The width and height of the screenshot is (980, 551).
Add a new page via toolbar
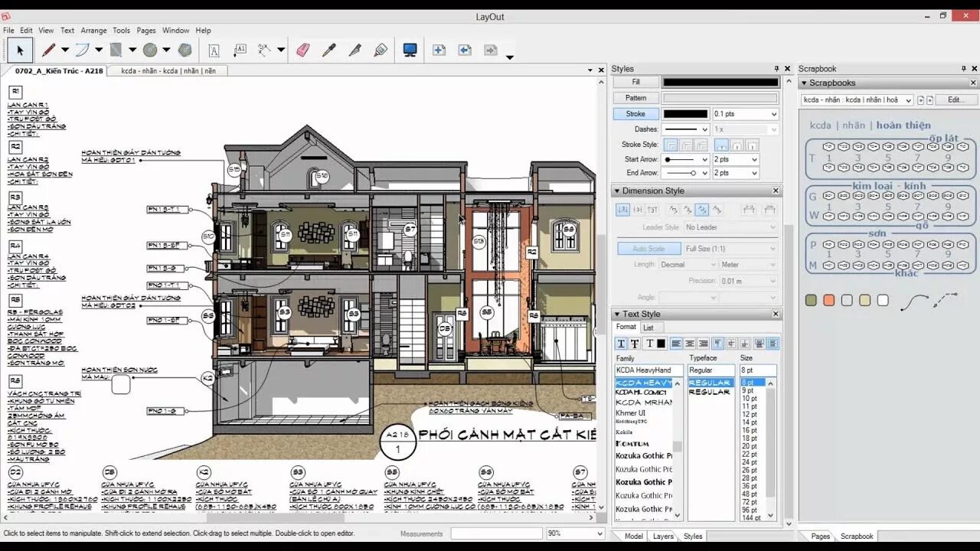point(439,51)
